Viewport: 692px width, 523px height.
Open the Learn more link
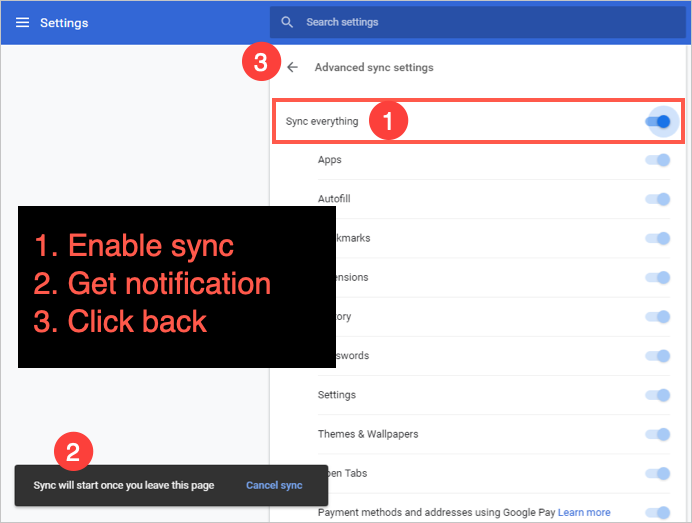[584, 512]
